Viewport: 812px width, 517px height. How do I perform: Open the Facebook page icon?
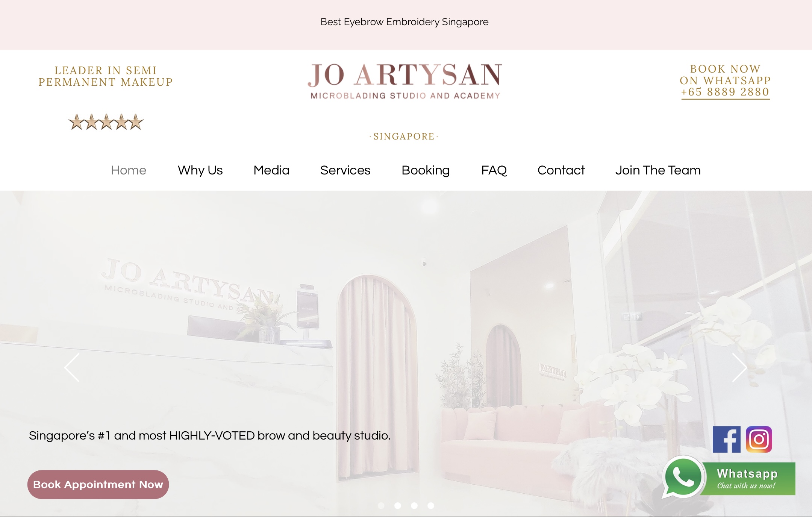(726, 439)
